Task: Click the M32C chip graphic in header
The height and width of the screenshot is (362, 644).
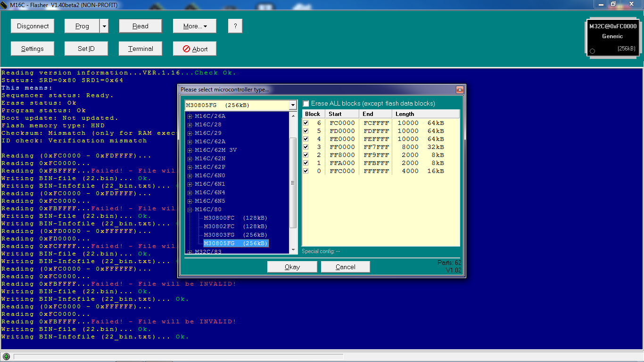Action: (x=612, y=38)
